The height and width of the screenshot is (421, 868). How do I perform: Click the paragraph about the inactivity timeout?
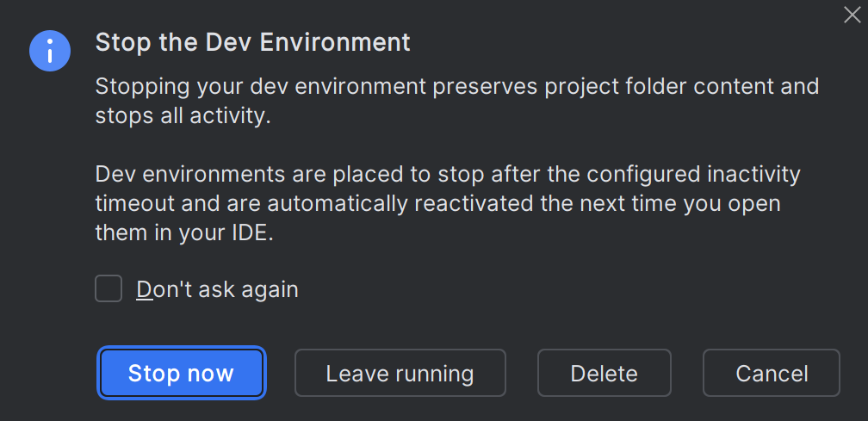[448, 203]
